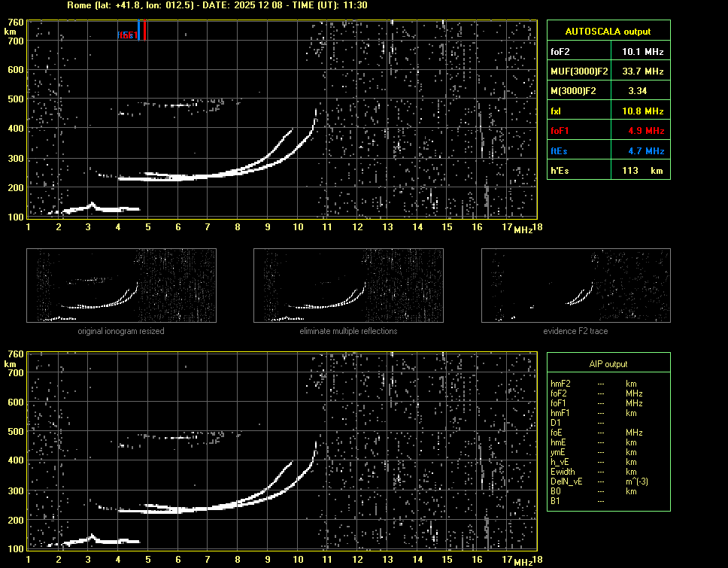This screenshot has width=728, height=568.
Task: Select the h'Es value 113 km
Action: [639, 171]
